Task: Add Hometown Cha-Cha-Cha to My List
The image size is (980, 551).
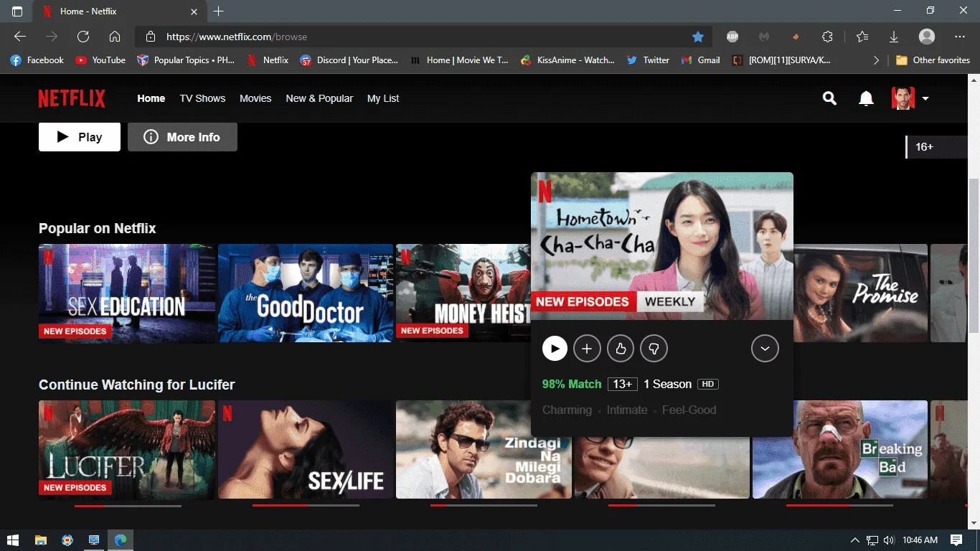Action: pyautogui.click(x=587, y=349)
